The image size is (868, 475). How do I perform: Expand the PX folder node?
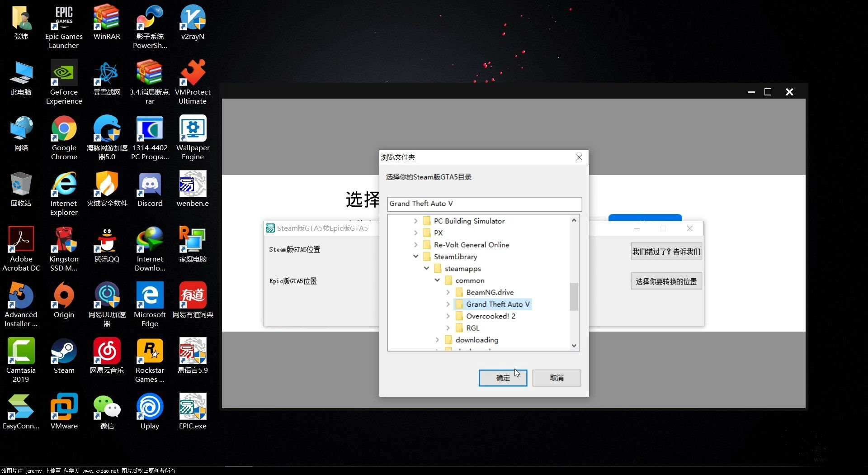(415, 233)
